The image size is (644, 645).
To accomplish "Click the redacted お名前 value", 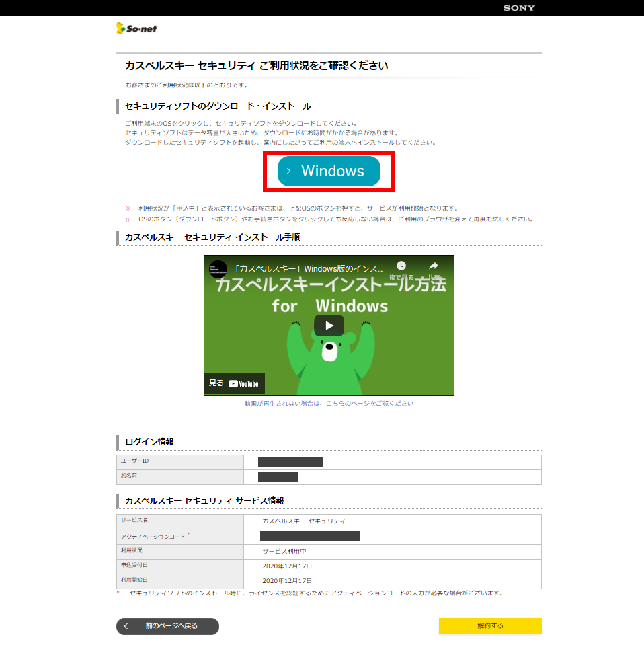I will click(x=278, y=477).
